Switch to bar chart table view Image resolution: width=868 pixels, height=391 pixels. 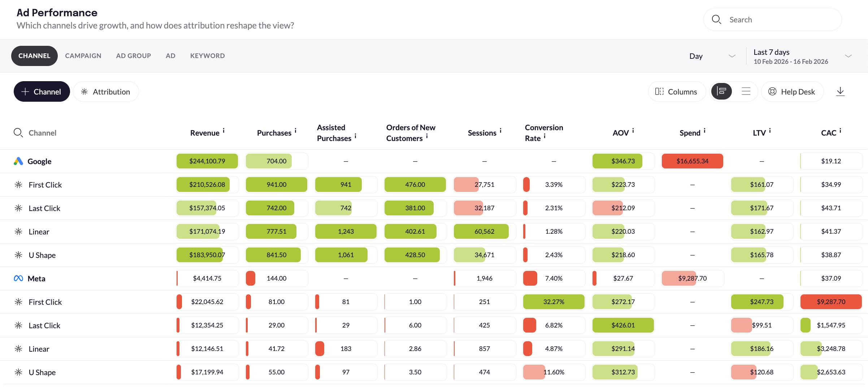pos(721,92)
